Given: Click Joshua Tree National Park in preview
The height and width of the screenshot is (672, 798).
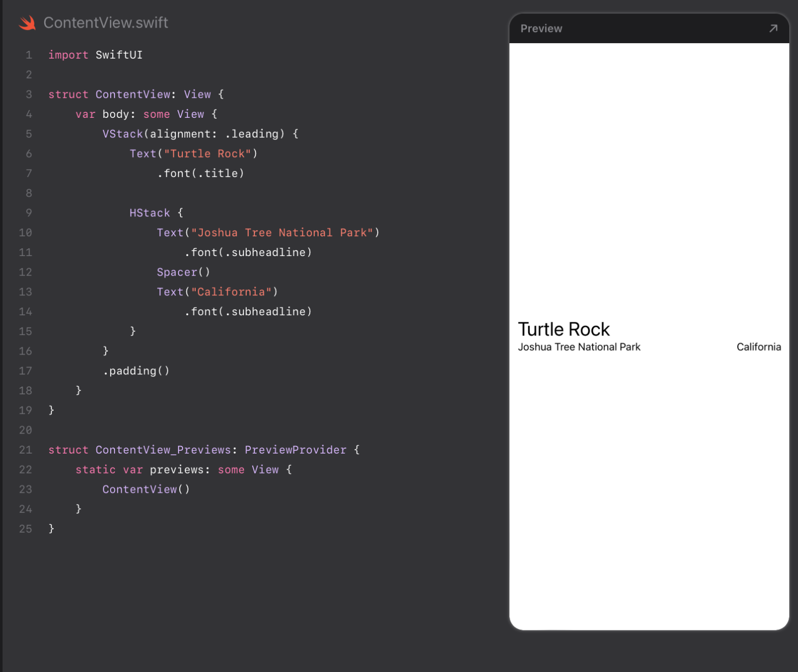Looking at the screenshot, I should pos(579,347).
